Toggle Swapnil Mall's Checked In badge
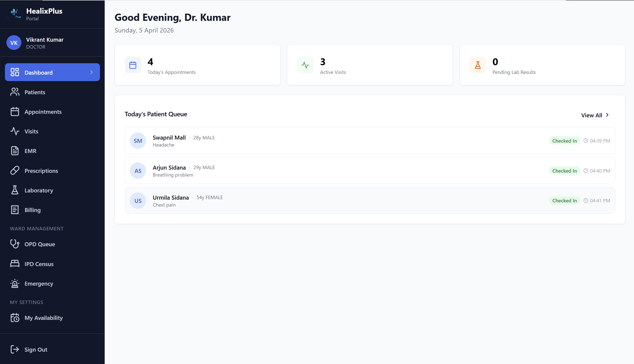Screen dimensions: 634x364 click(x=565, y=141)
